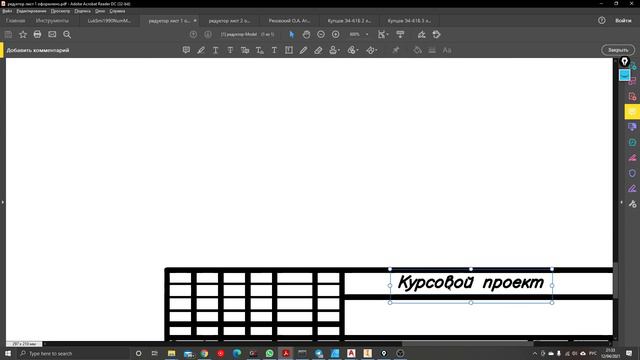Switch to the Купцов 34-616 2 tab
This screenshot has width=640, height=360.
[349, 20]
